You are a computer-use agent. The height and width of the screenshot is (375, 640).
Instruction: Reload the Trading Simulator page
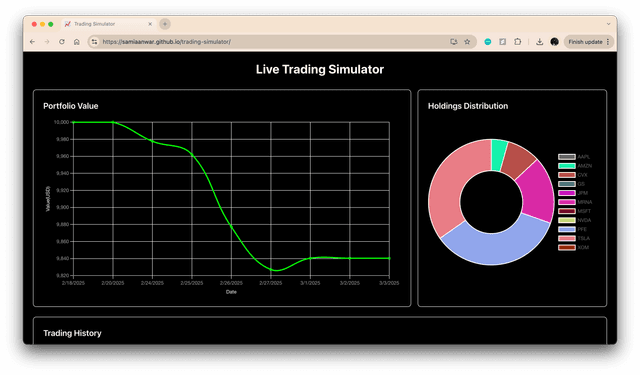[x=62, y=42]
